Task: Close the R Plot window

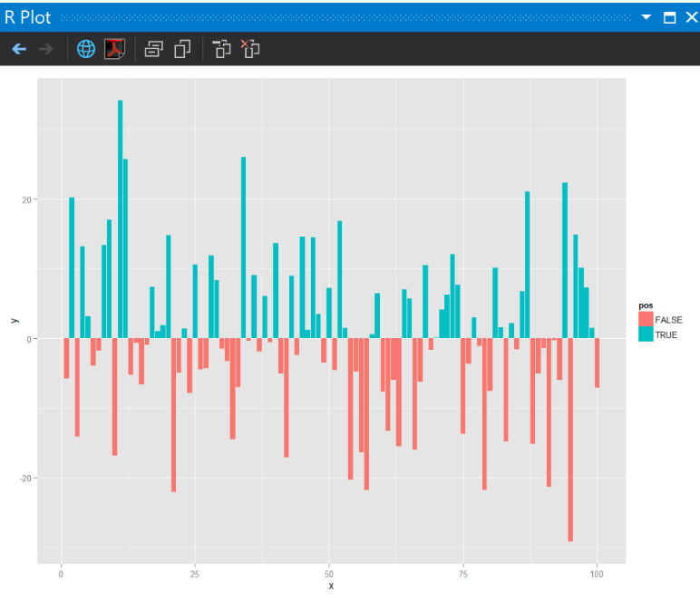Action: (x=692, y=17)
